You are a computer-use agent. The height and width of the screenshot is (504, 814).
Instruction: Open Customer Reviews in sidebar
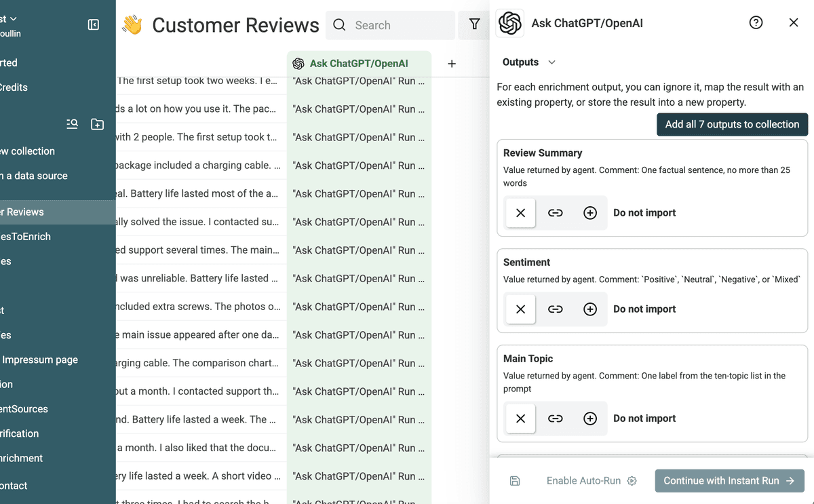[58, 212]
